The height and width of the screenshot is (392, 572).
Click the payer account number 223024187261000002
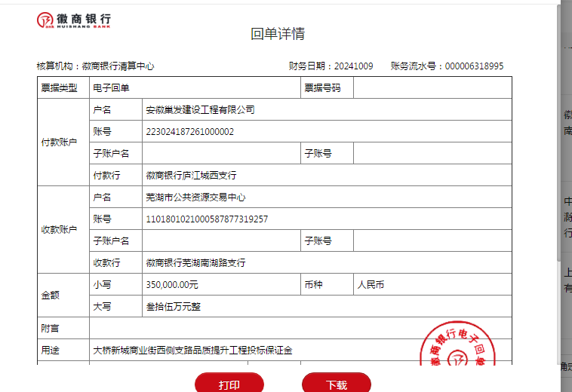(x=189, y=132)
